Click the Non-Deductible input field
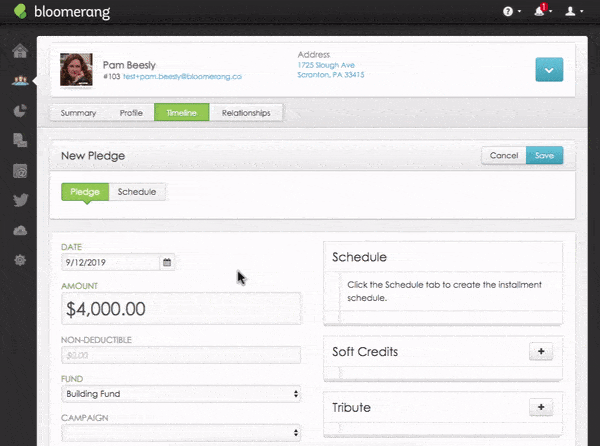This screenshot has width=600, height=446. click(181, 355)
